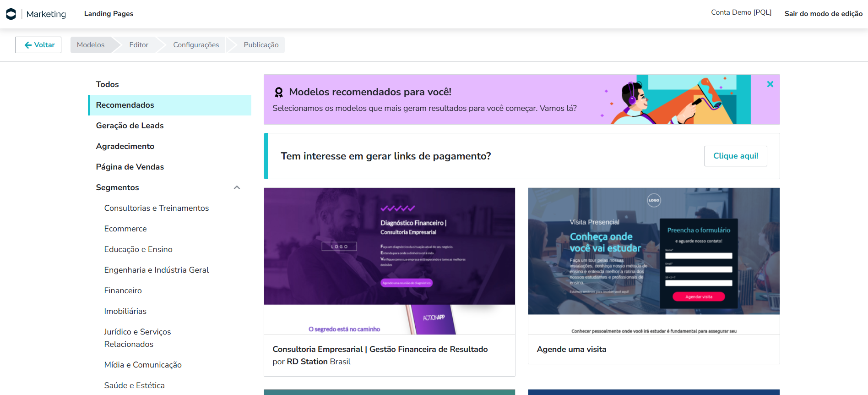Image resolution: width=868 pixels, height=395 pixels.
Task: Choose Consultorias e Treinamentos segment
Action: coord(156,208)
